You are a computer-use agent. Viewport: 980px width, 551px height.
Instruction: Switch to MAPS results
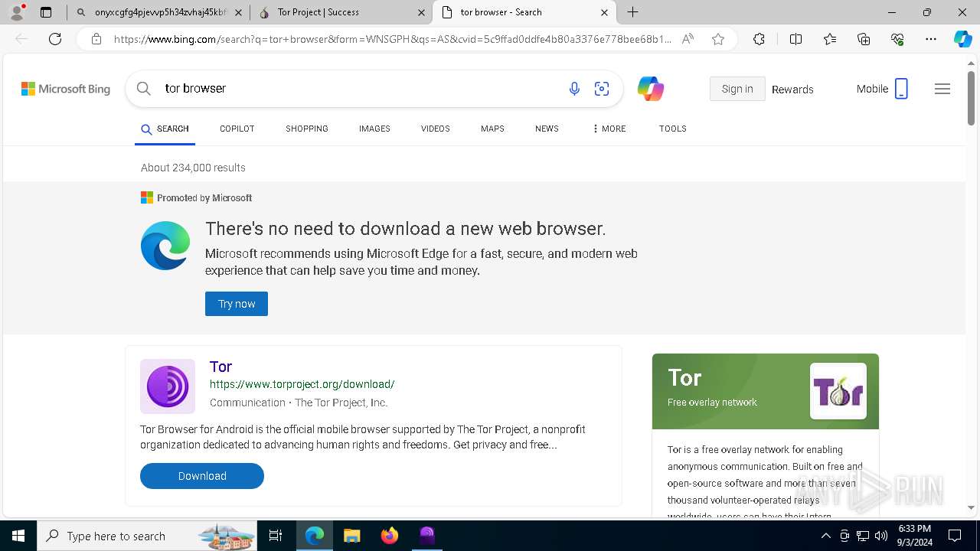point(492,129)
